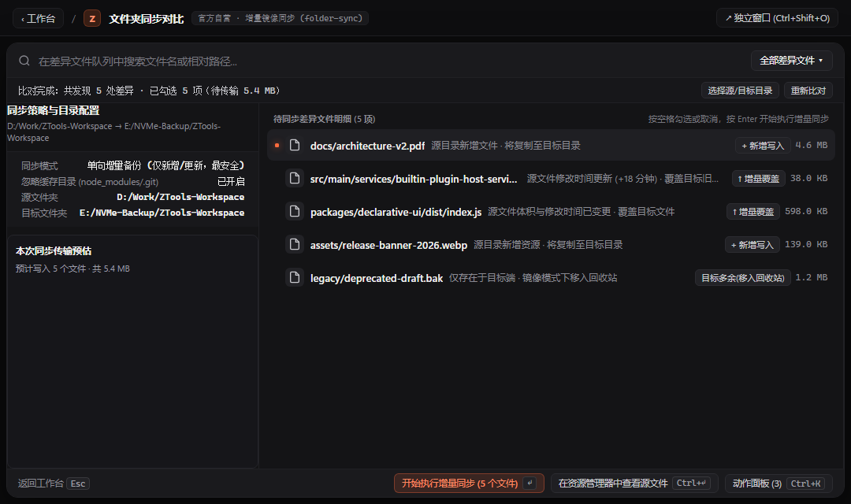Click the orange Z app logo icon
This screenshot has height=504, width=851.
pos(92,18)
